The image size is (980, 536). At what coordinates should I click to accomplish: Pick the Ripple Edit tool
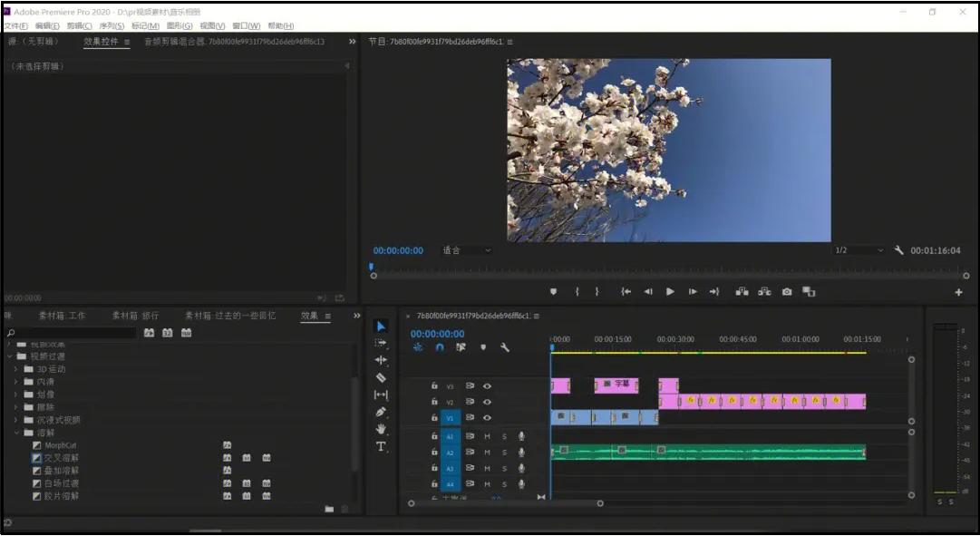[381, 360]
